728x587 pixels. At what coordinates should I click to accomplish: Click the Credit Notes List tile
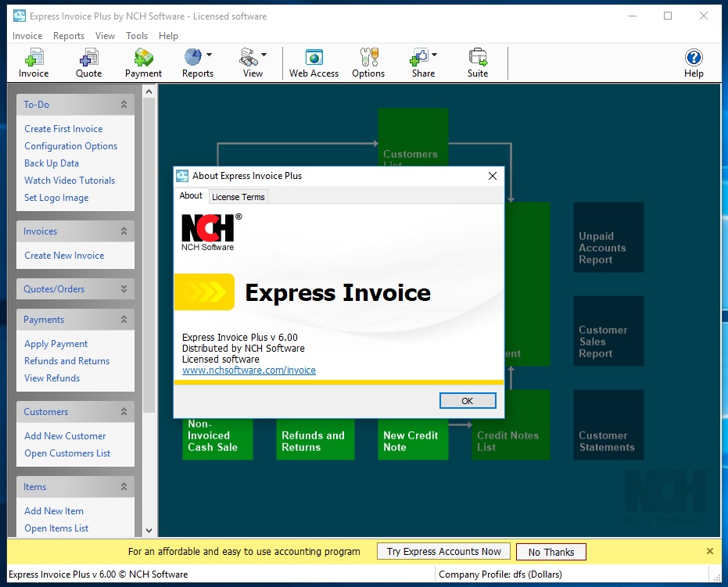(511, 424)
